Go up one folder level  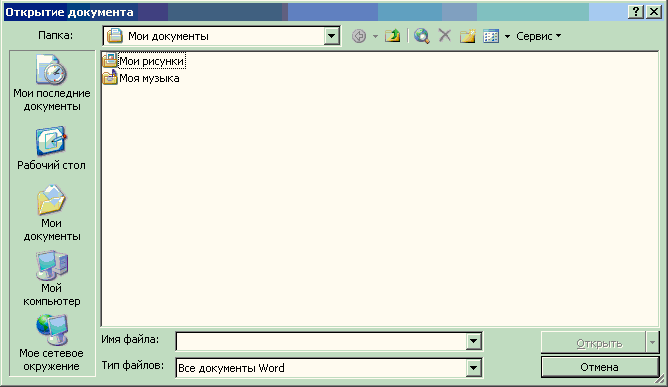click(392, 36)
